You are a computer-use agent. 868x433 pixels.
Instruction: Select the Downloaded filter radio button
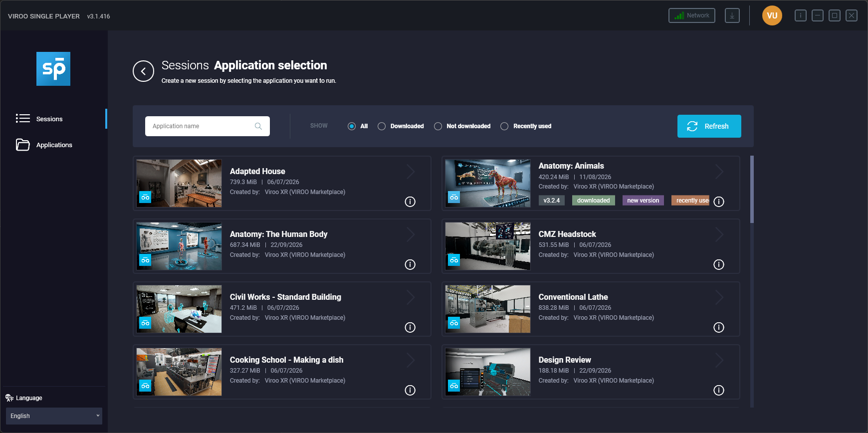pyautogui.click(x=382, y=126)
